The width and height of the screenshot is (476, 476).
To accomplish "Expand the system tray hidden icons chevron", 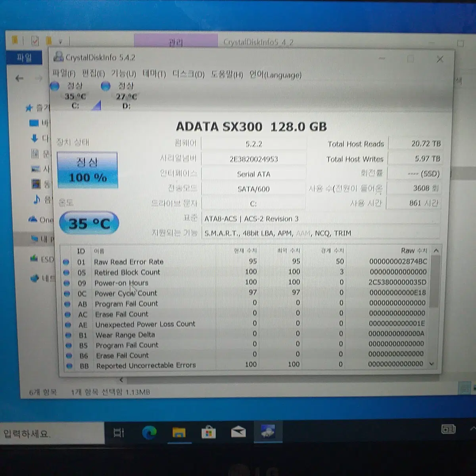I will [x=472, y=429].
